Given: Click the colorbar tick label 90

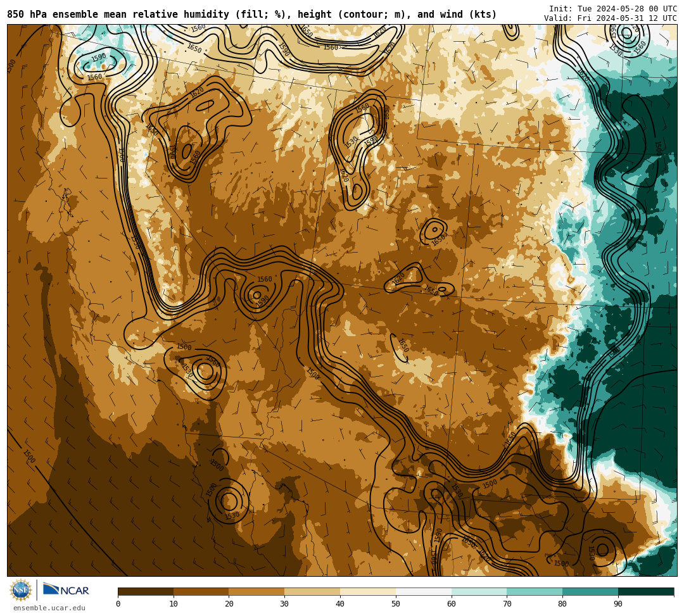Looking at the screenshot, I should tap(618, 604).
